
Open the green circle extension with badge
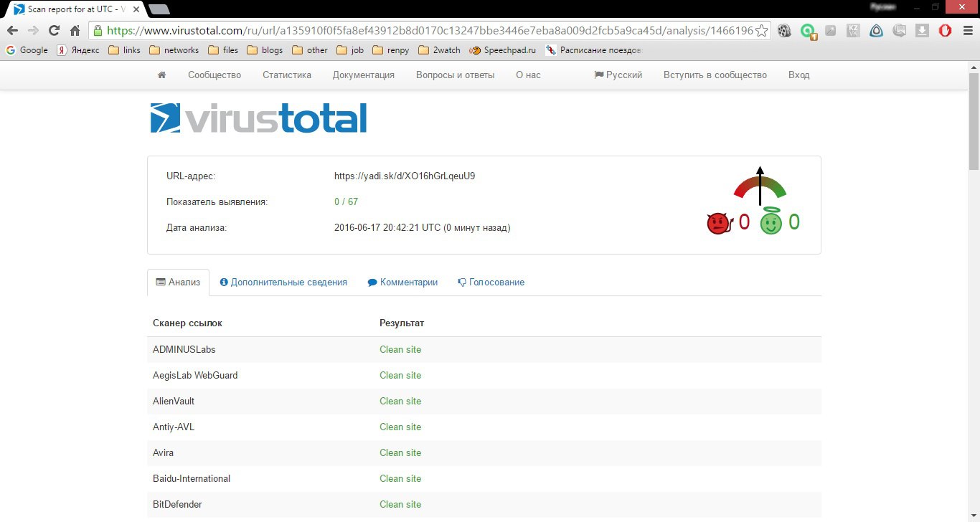click(809, 31)
